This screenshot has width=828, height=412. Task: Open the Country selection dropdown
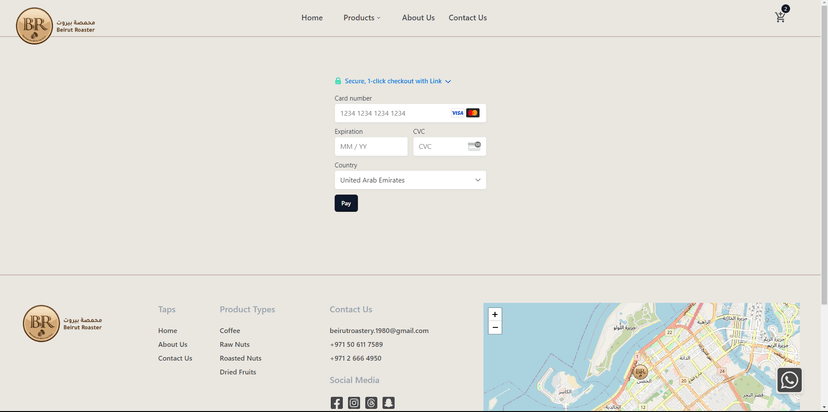pos(410,180)
